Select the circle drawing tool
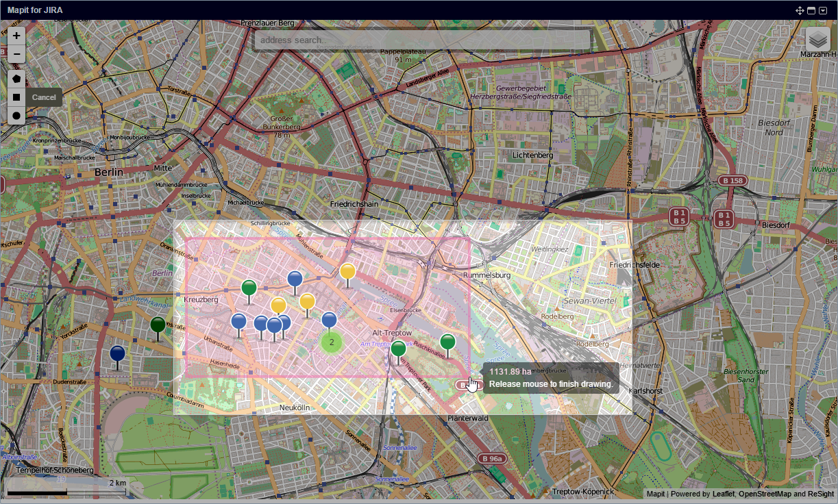Viewport: 838px width, 504px height. tap(15, 116)
